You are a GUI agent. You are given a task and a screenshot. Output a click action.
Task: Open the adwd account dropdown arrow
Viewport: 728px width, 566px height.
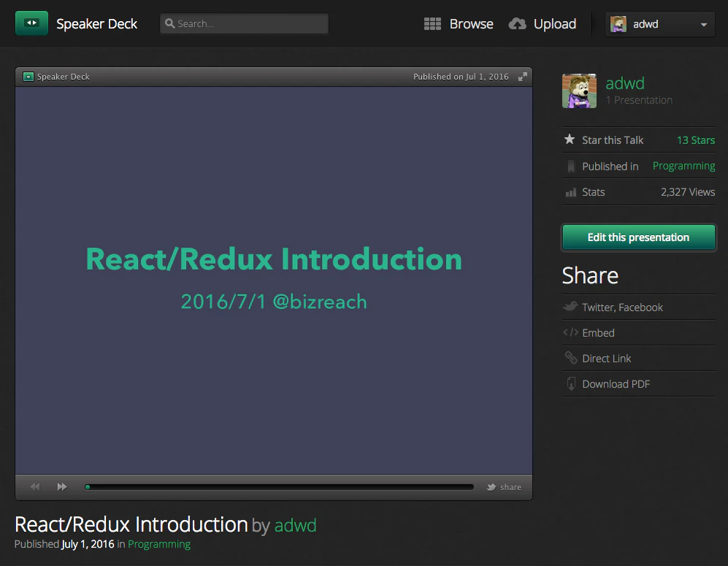(704, 25)
